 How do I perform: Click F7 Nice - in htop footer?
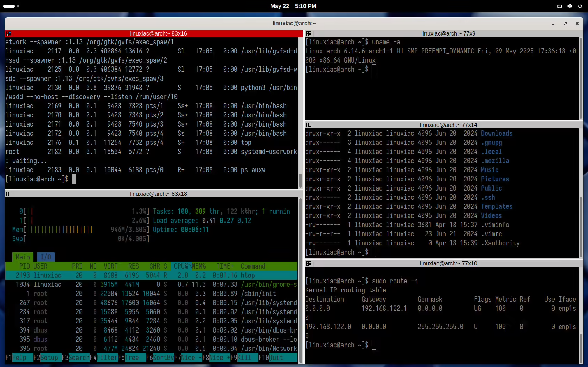pos(188,358)
